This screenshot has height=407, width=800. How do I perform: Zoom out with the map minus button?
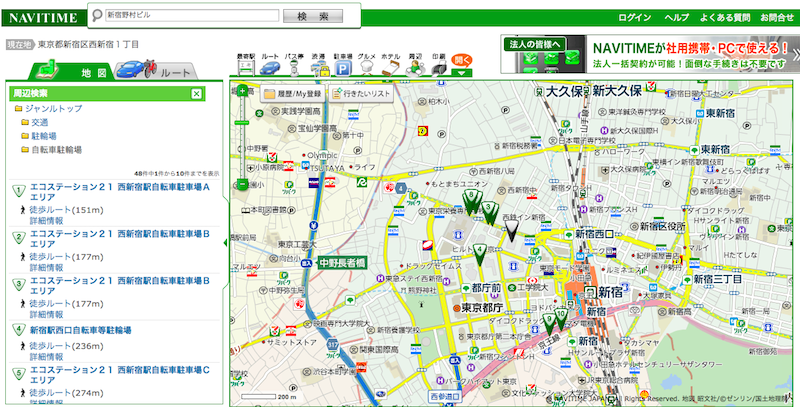[242, 184]
